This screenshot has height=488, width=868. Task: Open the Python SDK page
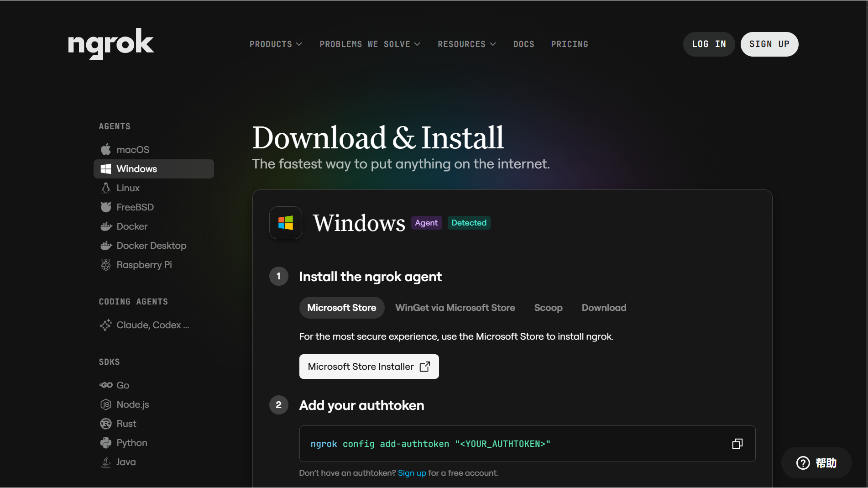pyautogui.click(x=154, y=443)
